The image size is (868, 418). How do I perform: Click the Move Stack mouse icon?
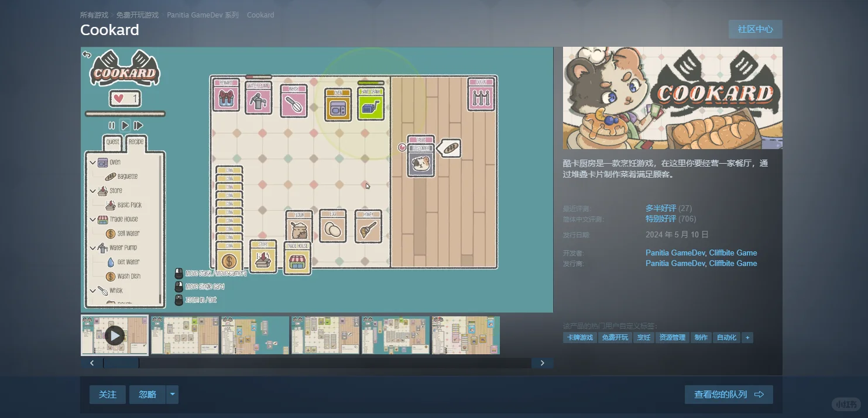(179, 273)
